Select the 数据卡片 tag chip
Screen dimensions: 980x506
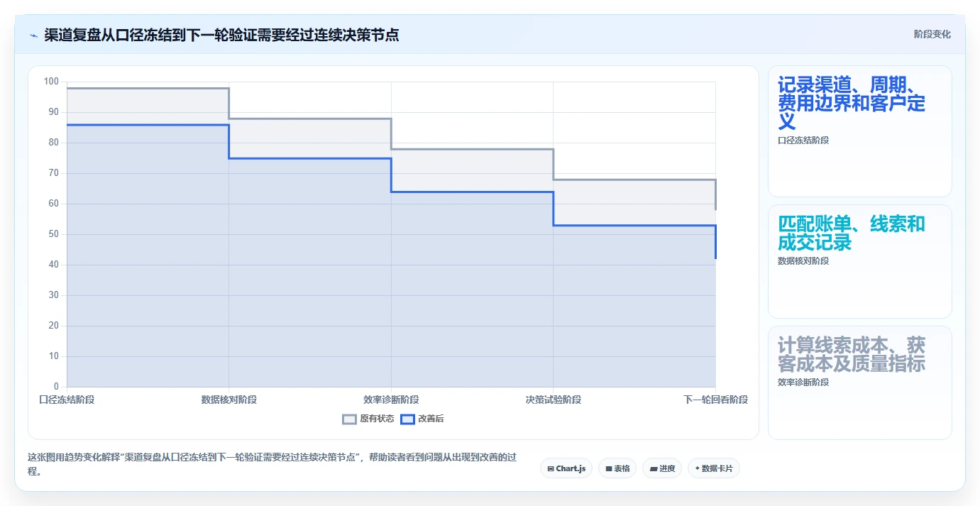pyautogui.click(x=713, y=468)
